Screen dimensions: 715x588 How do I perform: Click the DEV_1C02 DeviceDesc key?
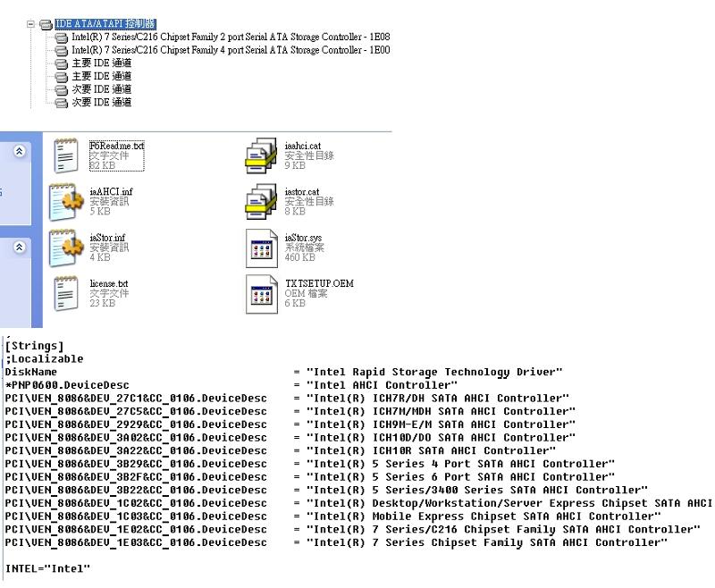tap(136, 504)
